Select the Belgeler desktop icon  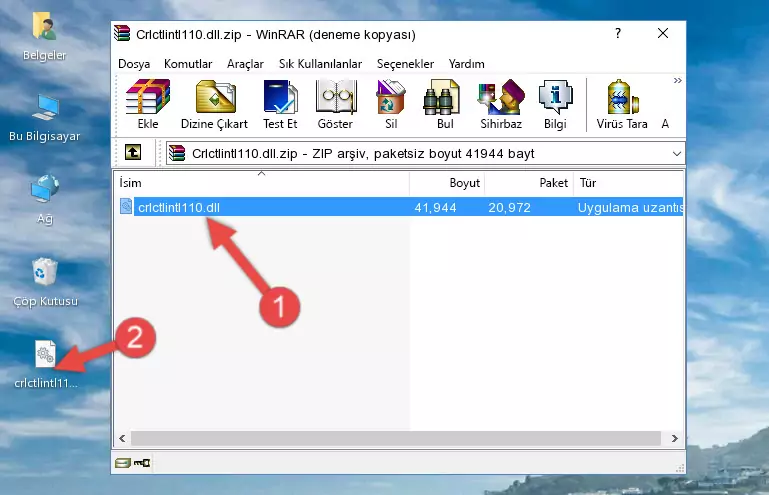[44, 37]
